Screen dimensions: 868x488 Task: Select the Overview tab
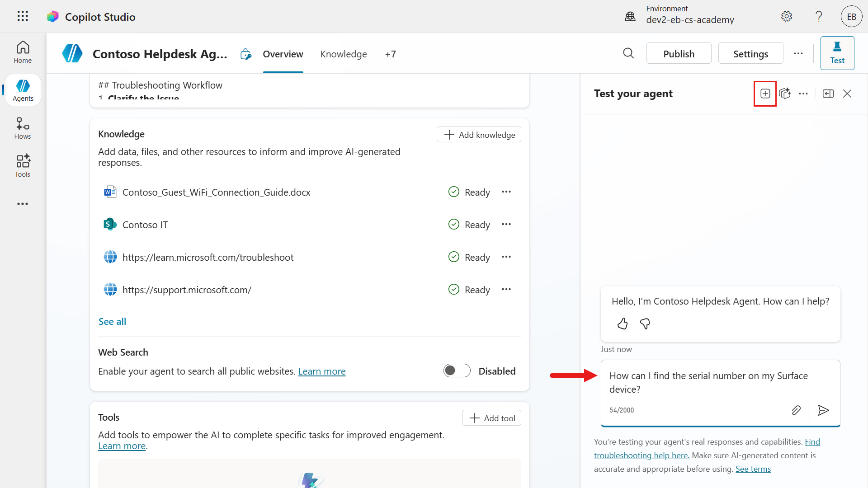283,54
